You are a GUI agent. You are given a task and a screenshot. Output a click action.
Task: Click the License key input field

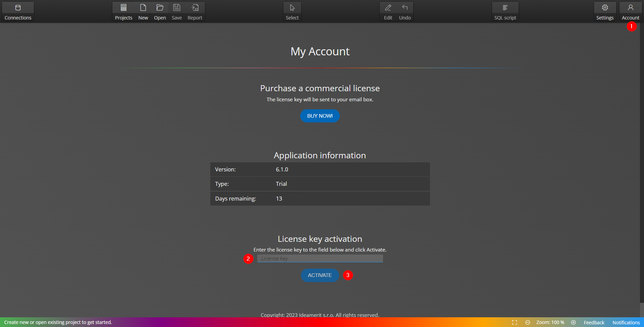click(x=320, y=258)
